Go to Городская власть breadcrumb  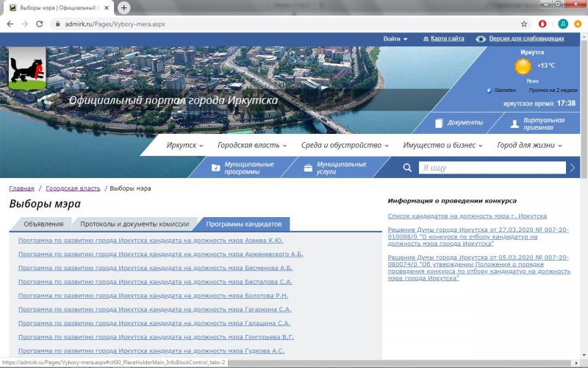73,188
